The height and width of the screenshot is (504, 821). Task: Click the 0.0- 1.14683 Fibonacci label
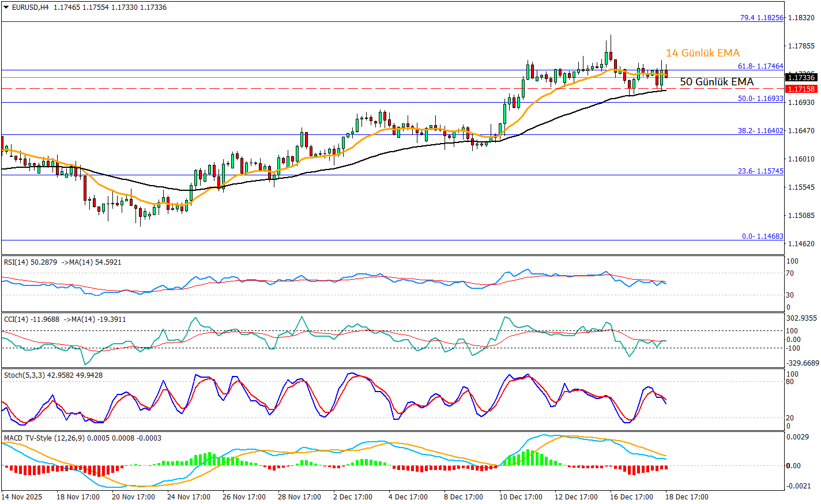(762, 236)
